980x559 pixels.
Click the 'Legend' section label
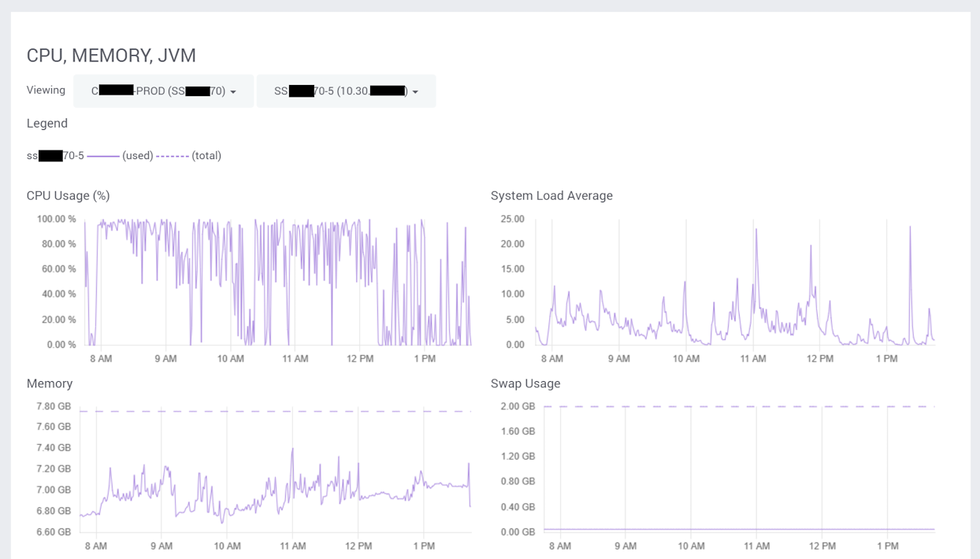point(47,124)
